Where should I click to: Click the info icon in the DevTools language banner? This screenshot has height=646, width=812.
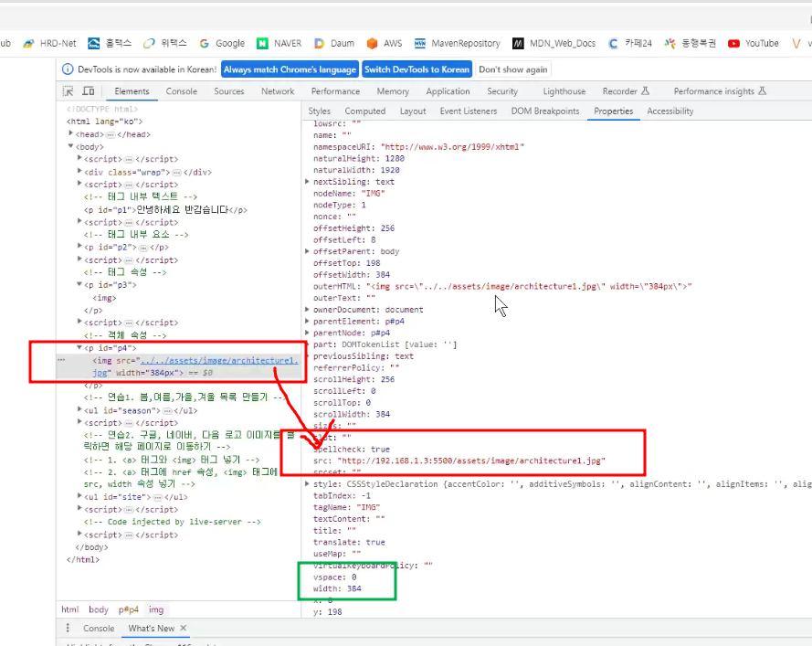(68, 69)
